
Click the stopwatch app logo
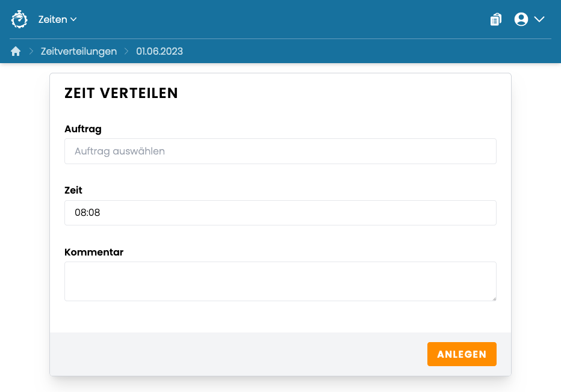tap(19, 19)
